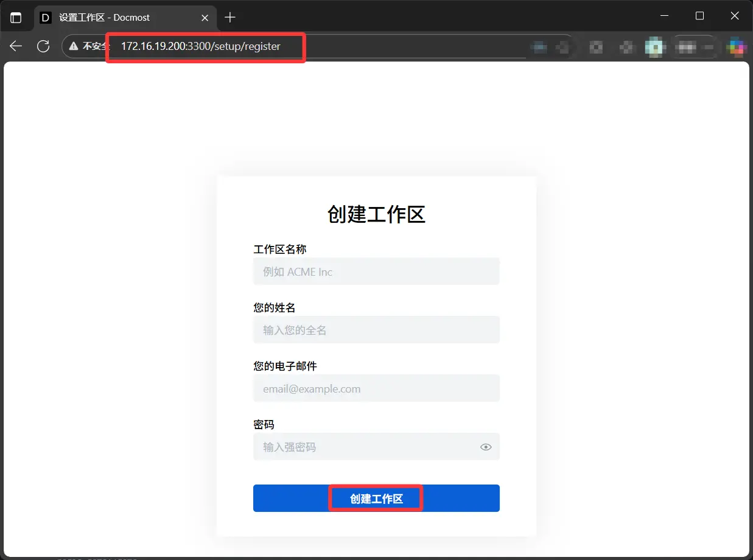753x560 pixels.
Task: Select the email@example.com email field
Action: tap(376, 388)
